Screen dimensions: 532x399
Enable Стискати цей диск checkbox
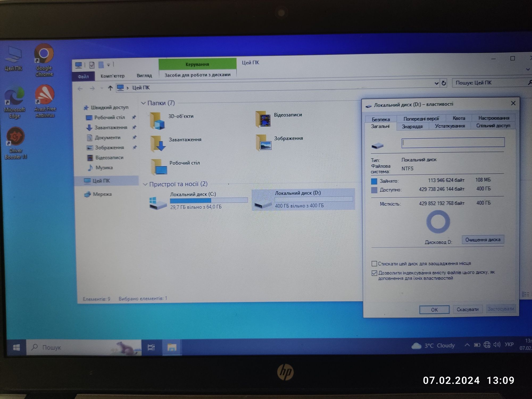[x=374, y=264]
